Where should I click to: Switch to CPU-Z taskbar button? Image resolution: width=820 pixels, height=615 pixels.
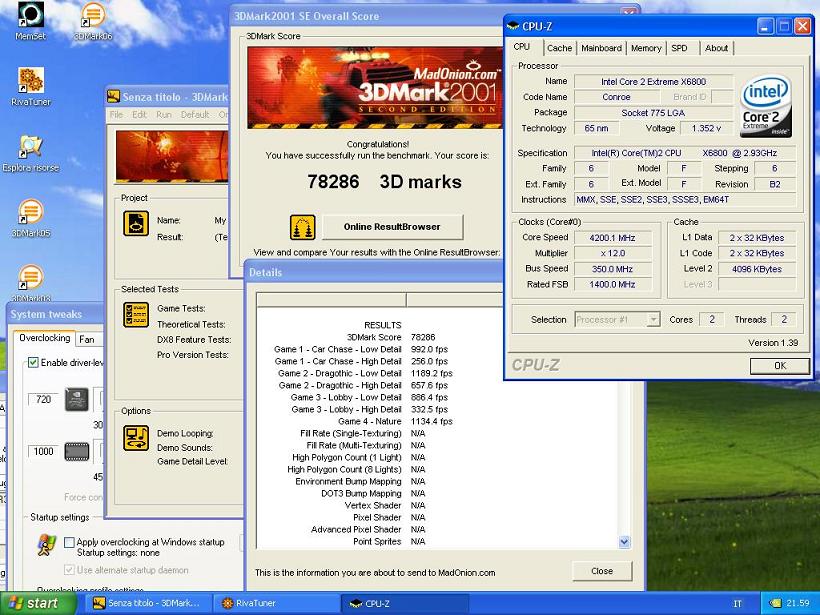point(405,603)
